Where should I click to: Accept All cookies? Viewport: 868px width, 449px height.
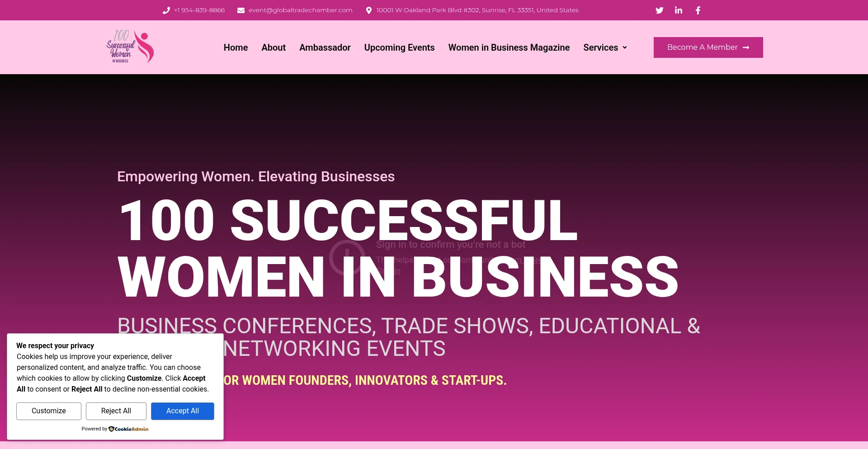[183, 411]
